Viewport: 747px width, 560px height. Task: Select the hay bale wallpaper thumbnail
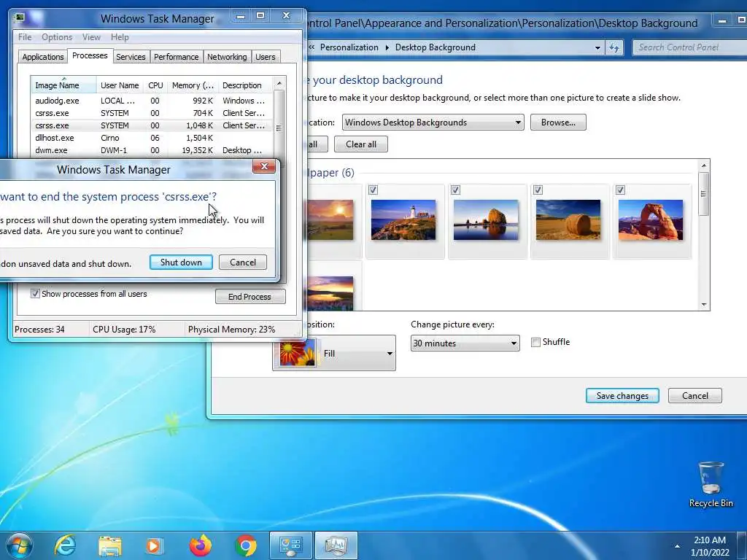tap(568, 219)
